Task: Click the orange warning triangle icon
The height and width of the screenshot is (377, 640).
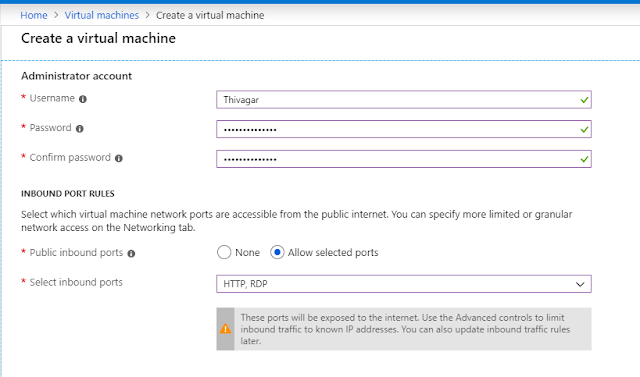Action: click(x=225, y=329)
